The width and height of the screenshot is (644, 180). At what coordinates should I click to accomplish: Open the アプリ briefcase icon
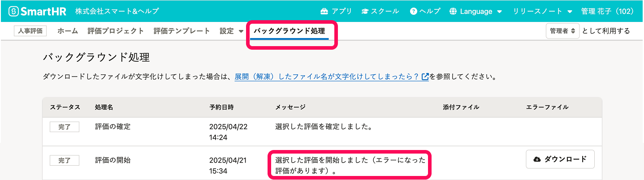(x=324, y=11)
